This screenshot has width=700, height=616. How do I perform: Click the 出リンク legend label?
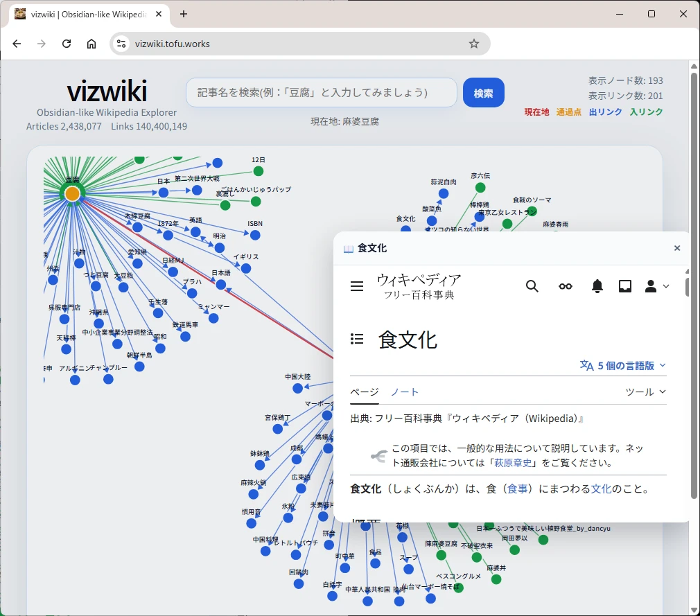pyautogui.click(x=605, y=112)
